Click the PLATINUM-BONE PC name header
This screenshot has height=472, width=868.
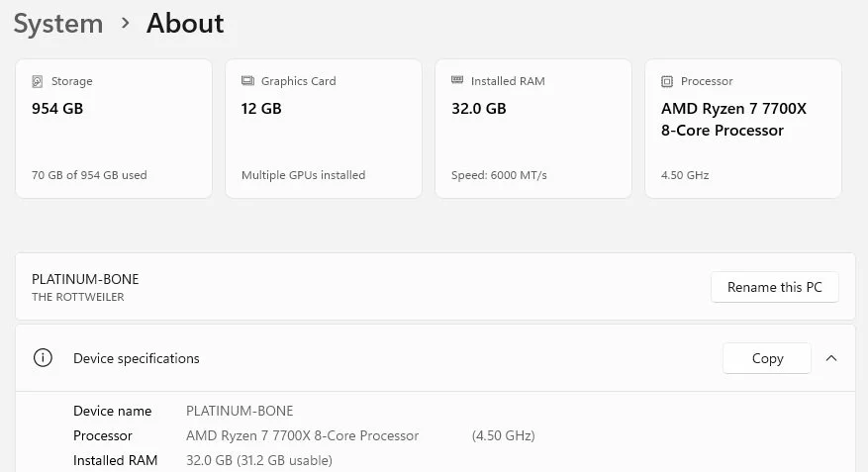coord(85,279)
